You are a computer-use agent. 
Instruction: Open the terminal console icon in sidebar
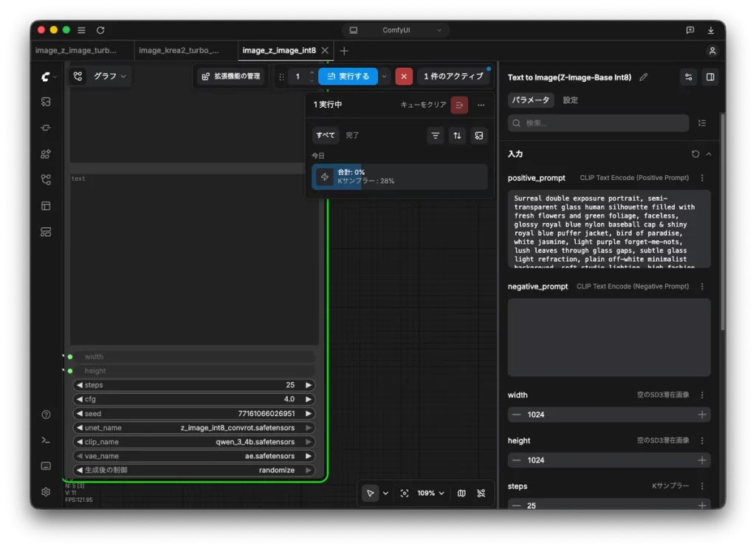pos(46,440)
